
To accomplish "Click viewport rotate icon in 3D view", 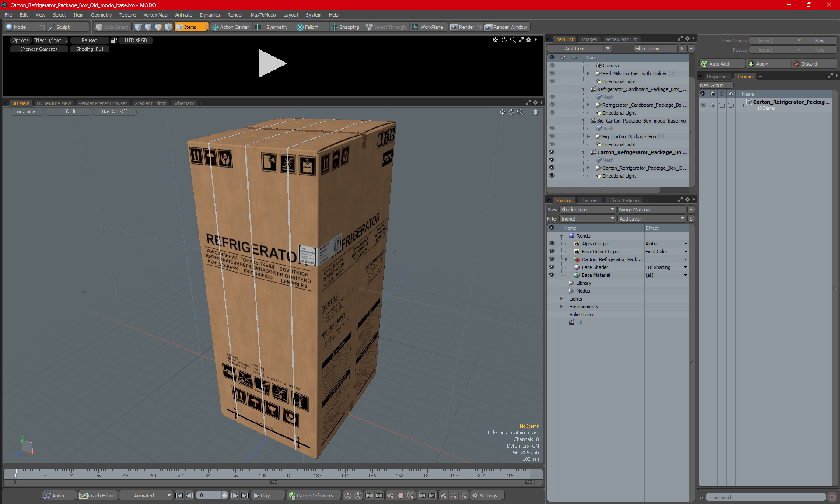I will coord(511,112).
